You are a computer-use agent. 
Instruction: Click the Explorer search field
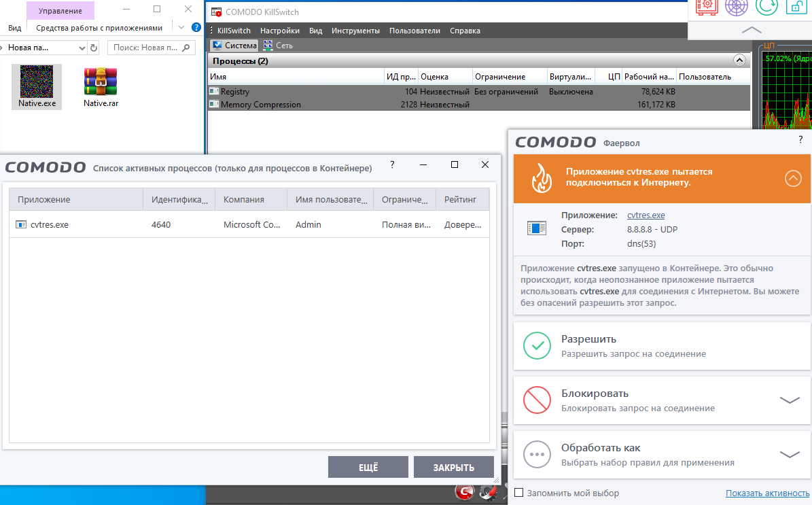pyautogui.click(x=152, y=47)
